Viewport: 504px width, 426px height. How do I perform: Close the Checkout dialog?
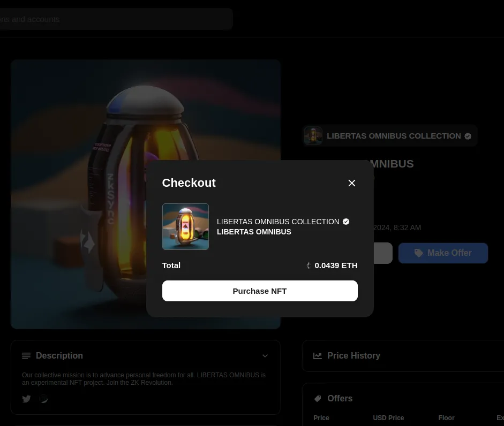352,183
